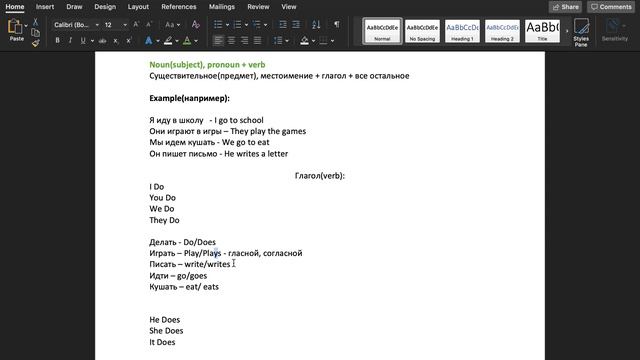Open the Mailings tab
The width and height of the screenshot is (640, 360).
(x=222, y=7)
